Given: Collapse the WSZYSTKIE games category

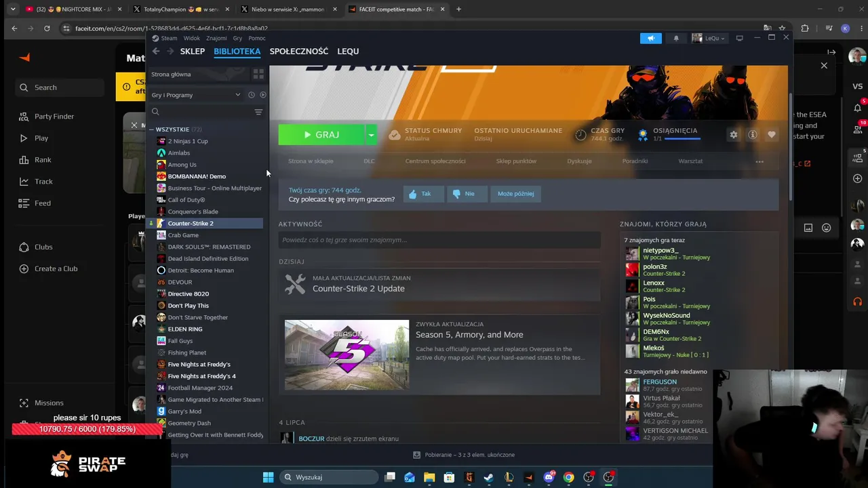Looking at the screenshot, I should 152,129.
